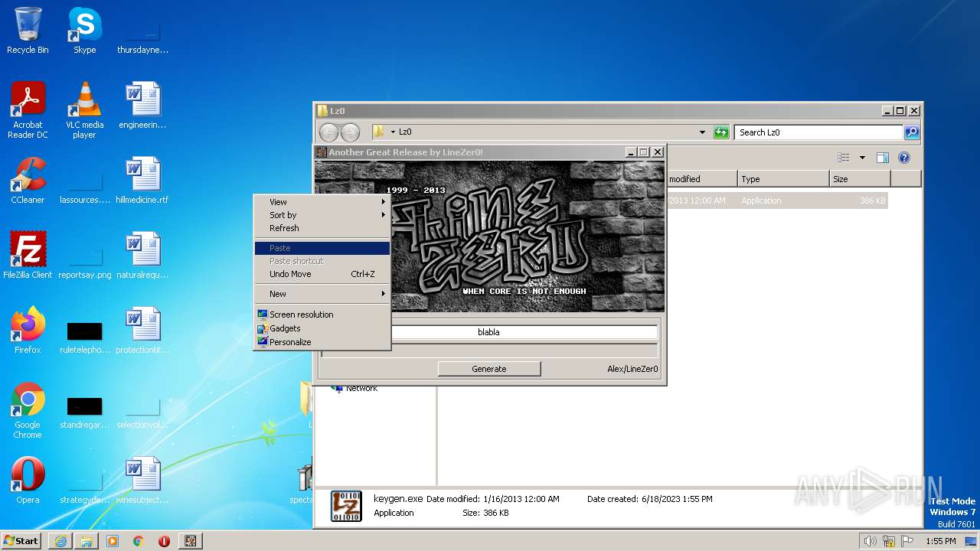980x551 pixels.
Task: Choose Refresh in the context menu
Action: point(322,228)
